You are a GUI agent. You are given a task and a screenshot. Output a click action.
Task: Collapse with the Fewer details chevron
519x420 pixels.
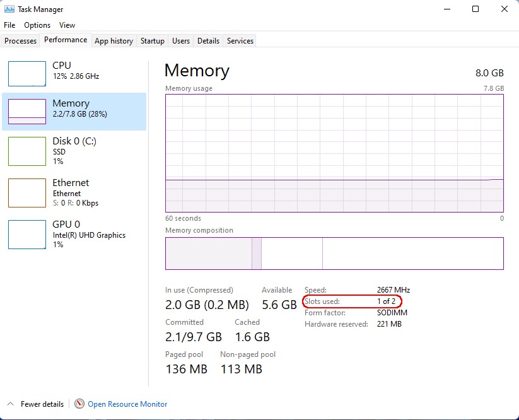pyautogui.click(x=11, y=404)
